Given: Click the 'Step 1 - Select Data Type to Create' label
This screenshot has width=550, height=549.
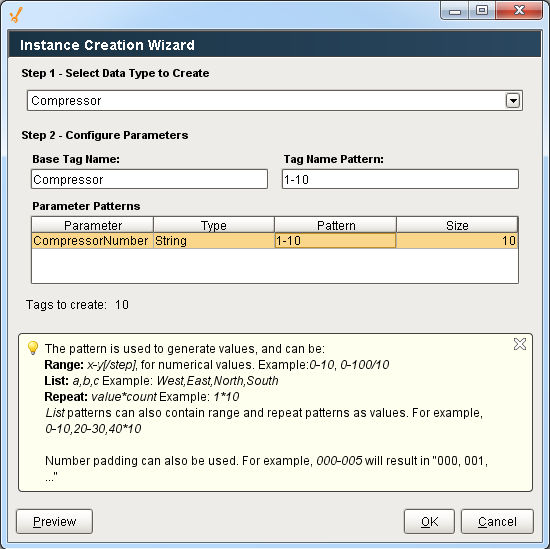Looking at the screenshot, I should [x=115, y=73].
